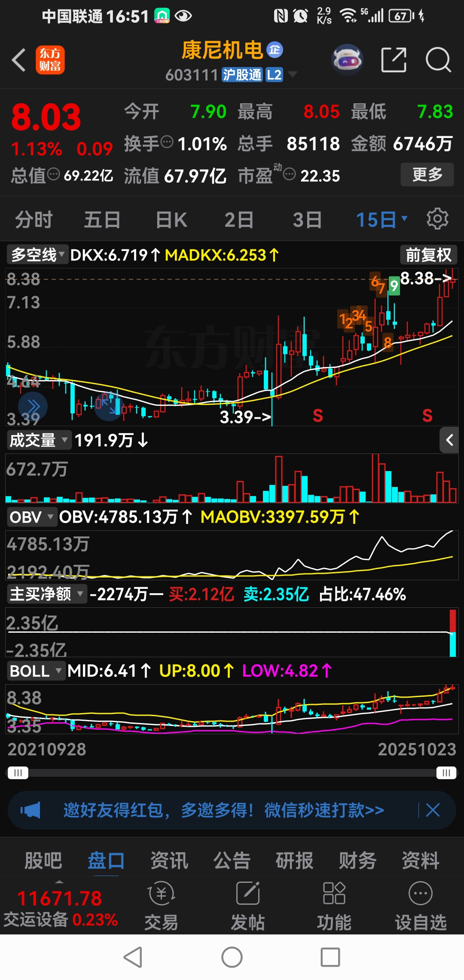Open 交运设备 sector index ticker

(x=61, y=909)
